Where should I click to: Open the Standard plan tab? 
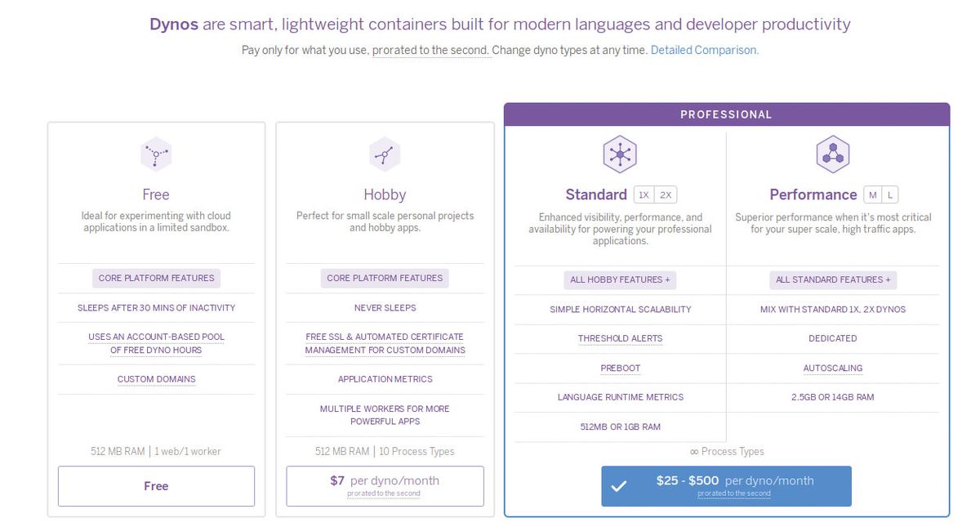pyautogui.click(x=596, y=194)
